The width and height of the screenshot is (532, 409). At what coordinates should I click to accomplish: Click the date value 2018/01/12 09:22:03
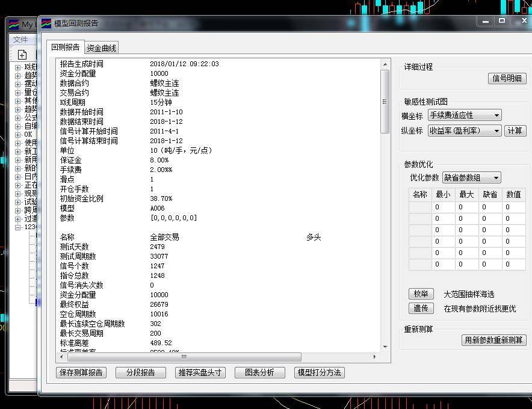click(x=185, y=64)
